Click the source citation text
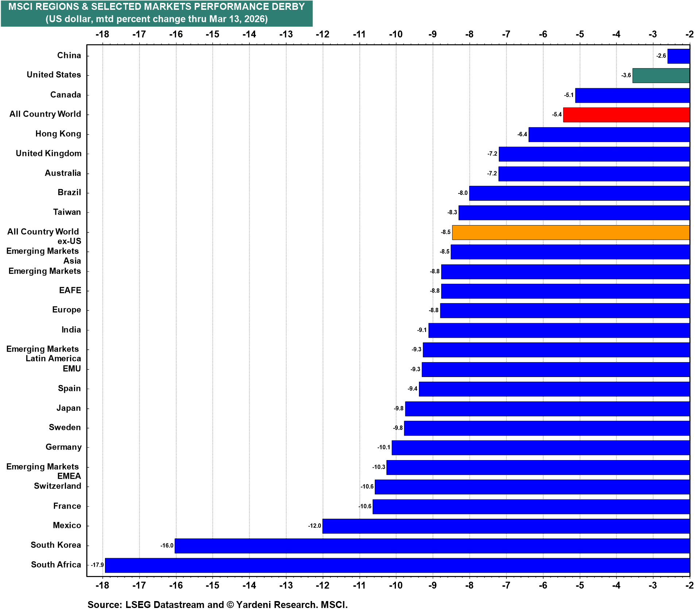This screenshot has height=612, width=700. [217, 604]
